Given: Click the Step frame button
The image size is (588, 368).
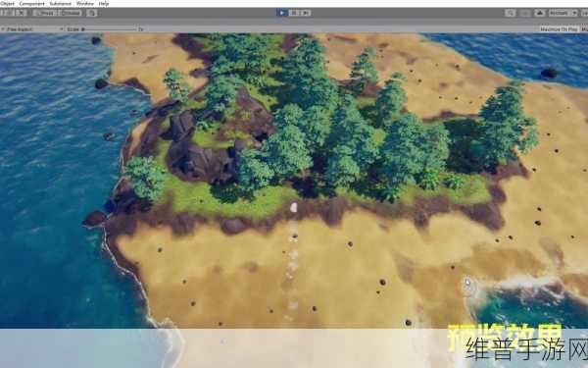Looking at the screenshot, I should (x=306, y=13).
